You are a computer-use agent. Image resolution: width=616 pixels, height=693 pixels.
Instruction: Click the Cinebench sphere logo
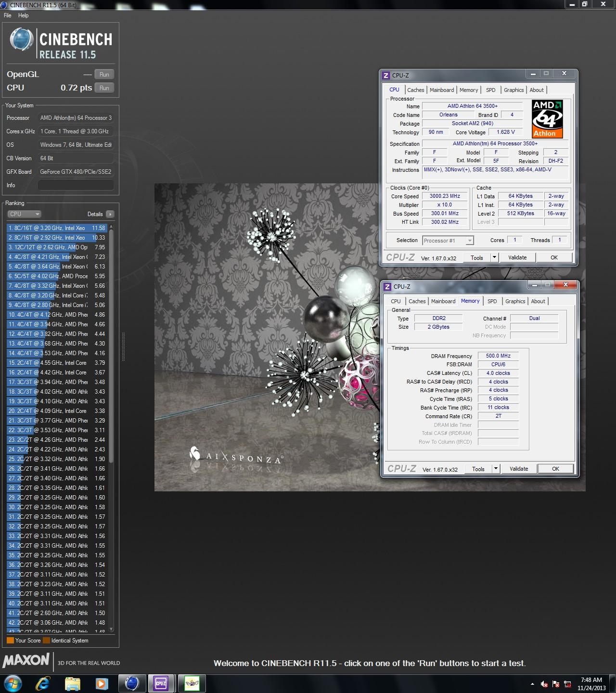21,40
